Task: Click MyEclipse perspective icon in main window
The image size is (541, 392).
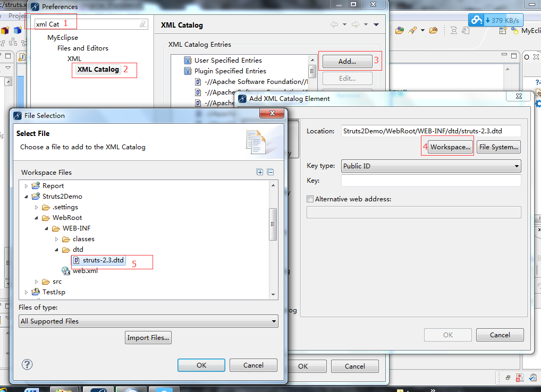Action: click(514, 31)
